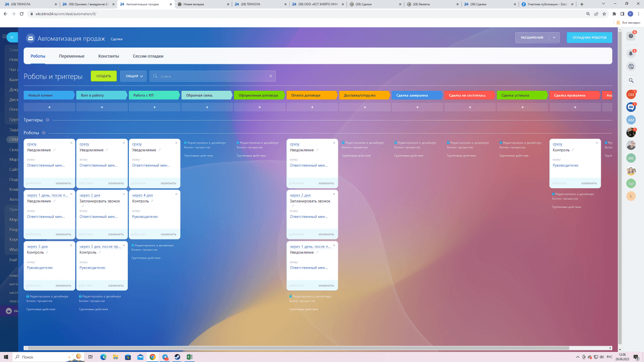Add a robot to the Сделка успешна stage
Viewport: 644px width, 362px height.
pyautogui.click(x=522, y=107)
